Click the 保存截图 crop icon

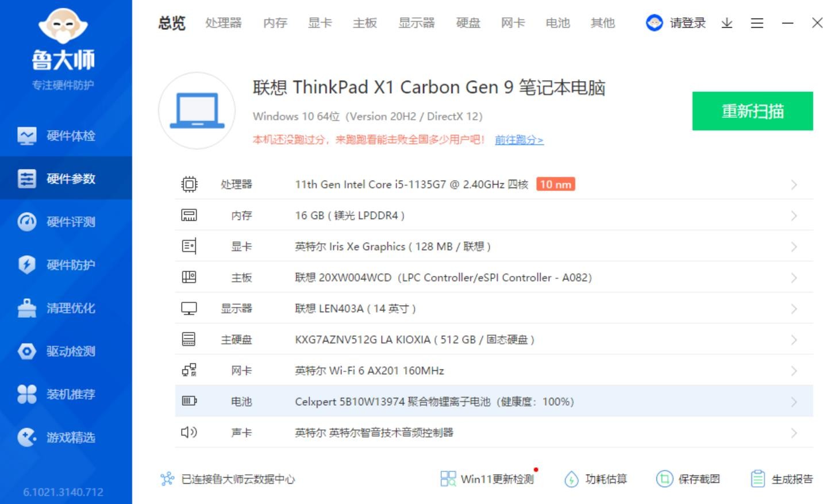pos(664,479)
